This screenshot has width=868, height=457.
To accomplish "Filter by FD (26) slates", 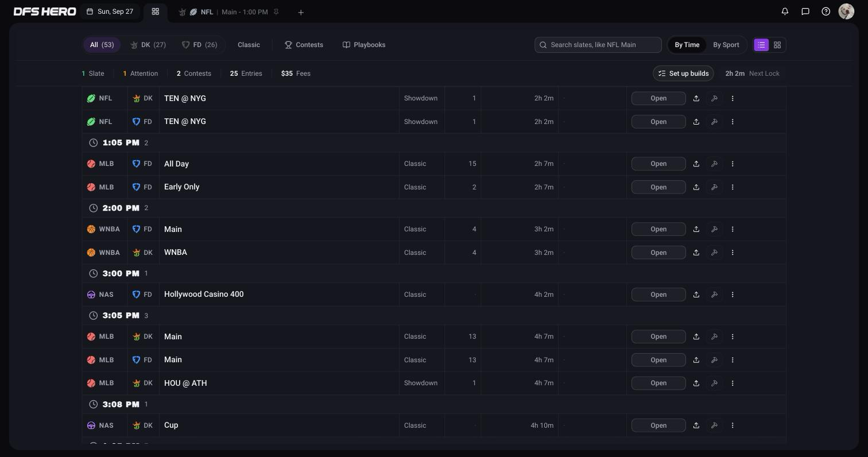I will click(200, 45).
